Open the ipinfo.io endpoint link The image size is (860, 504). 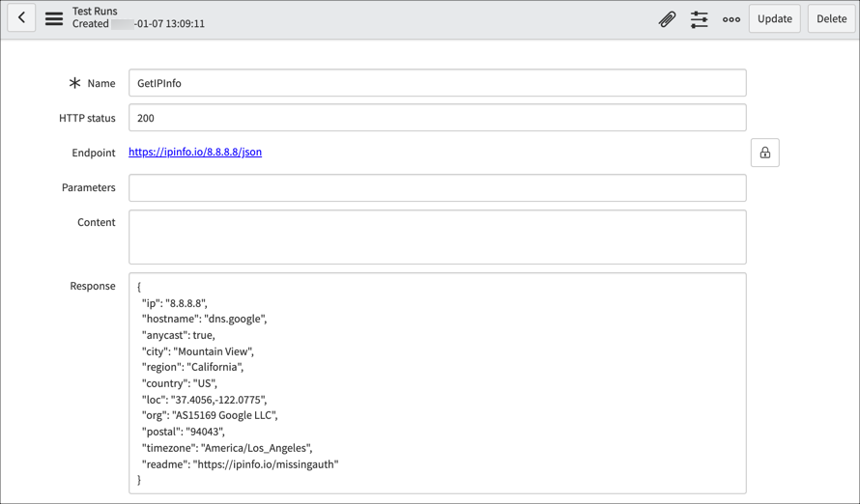pos(195,152)
